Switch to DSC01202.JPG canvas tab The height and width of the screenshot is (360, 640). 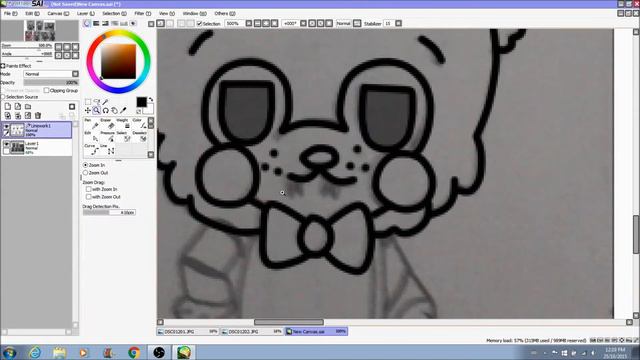pos(252,331)
